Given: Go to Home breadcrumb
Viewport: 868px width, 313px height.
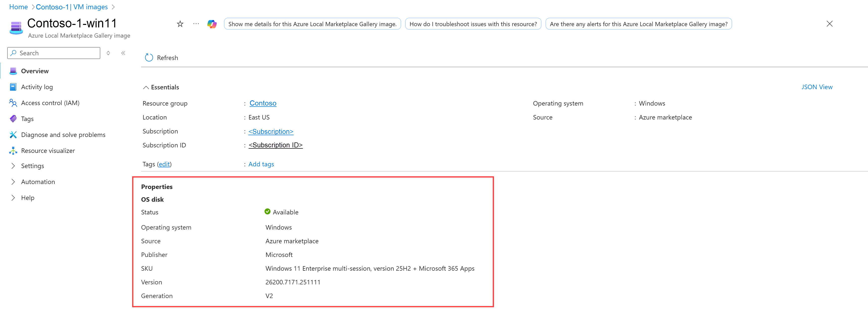Looking at the screenshot, I should 18,7.
